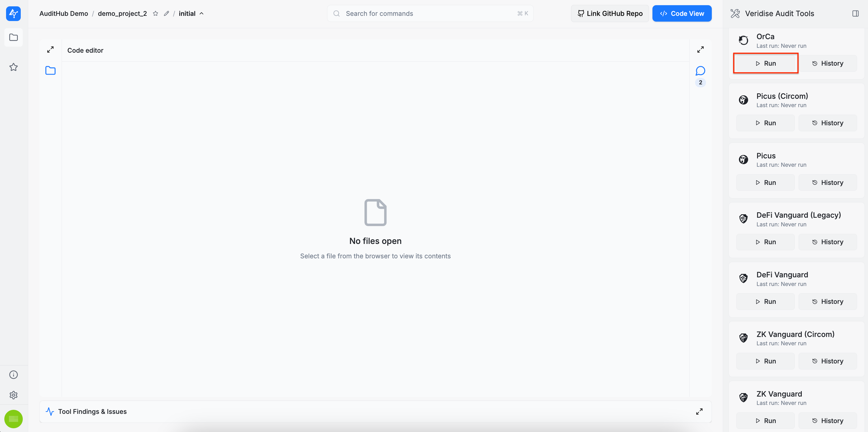Open favorites star in left sidebar
Screen dimensions: 868x432
tap(14, 67)
